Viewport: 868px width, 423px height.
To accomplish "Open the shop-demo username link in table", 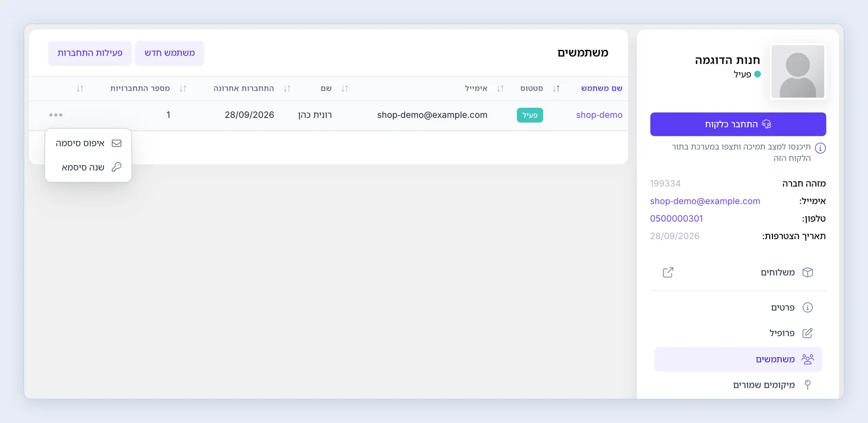I will pos(599,115).
